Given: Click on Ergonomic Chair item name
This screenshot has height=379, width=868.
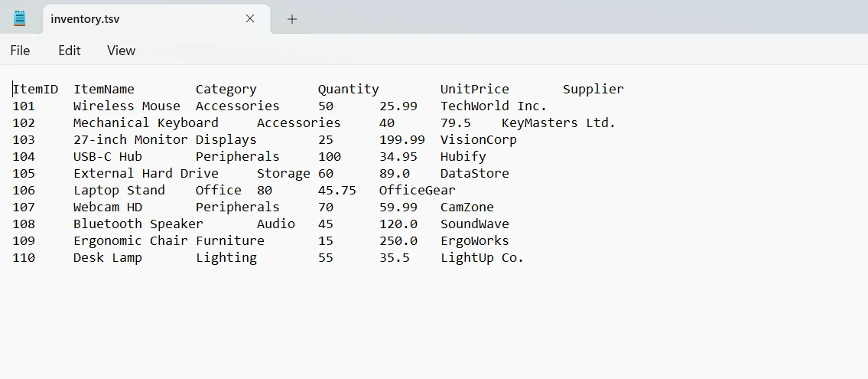Looking at the screenshot, I should 130,240.
